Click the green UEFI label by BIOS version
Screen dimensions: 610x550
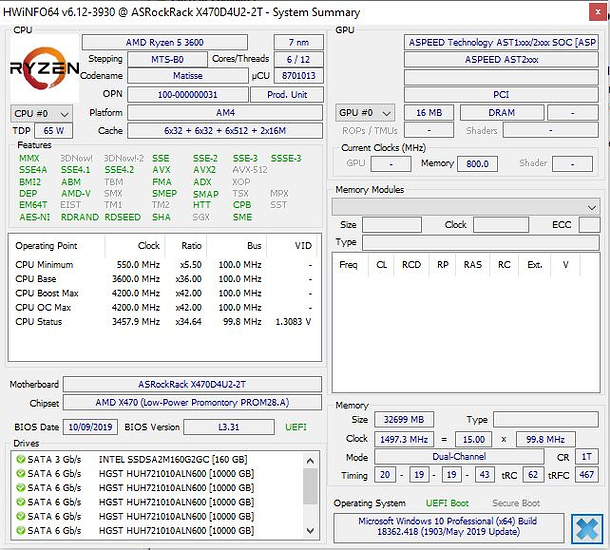(x=296, y=427)
